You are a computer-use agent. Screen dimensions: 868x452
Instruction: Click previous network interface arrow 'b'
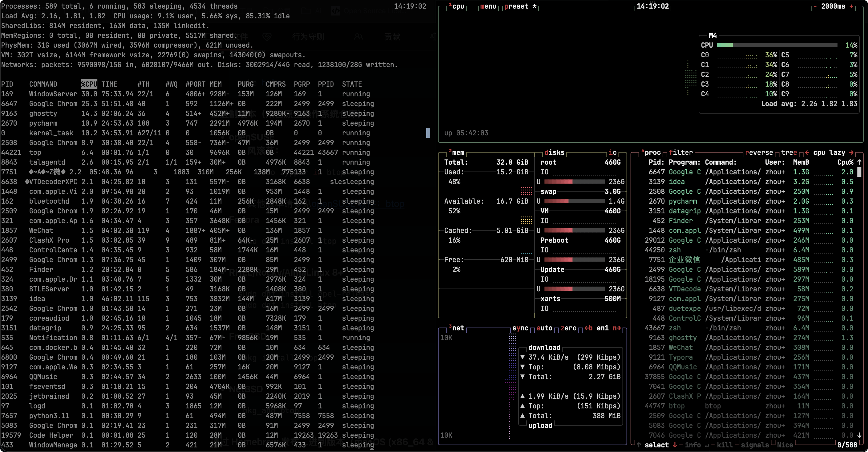coord(588,328)
